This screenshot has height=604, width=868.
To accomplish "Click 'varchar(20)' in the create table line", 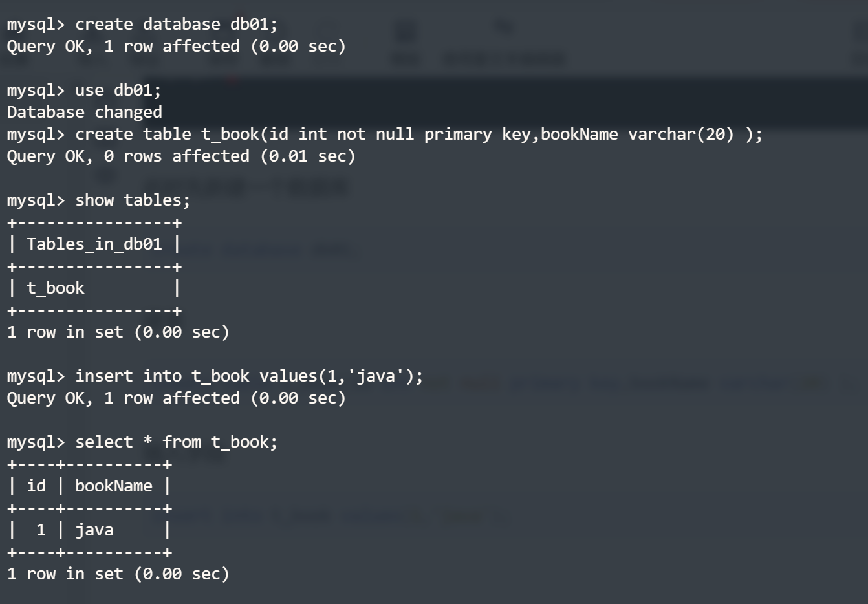I will 680,135.
